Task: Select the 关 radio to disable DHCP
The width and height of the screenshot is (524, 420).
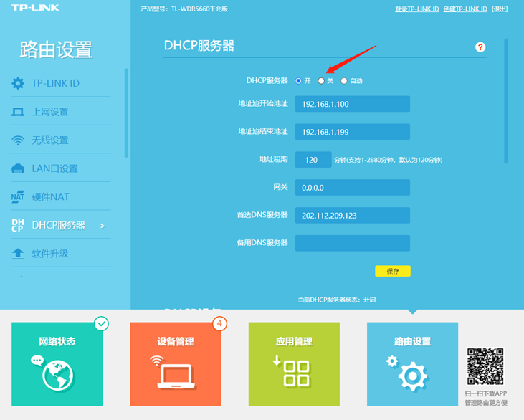Action: (321, 81)
